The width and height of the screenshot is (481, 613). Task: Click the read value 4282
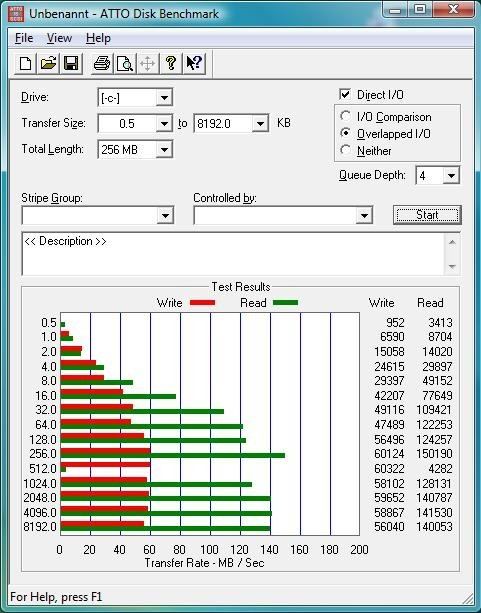point(440,469)
